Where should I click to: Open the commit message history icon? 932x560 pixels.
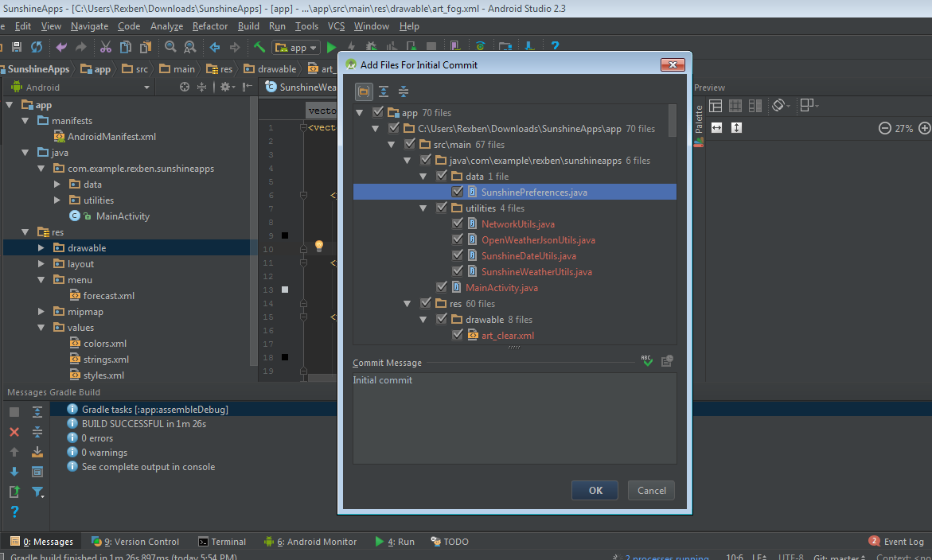(666, 360)
